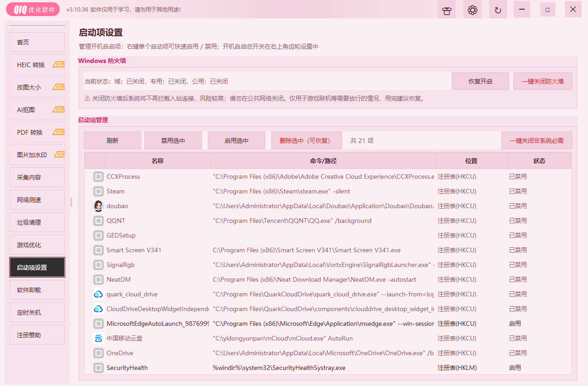Viewport: 588px width, 386px height.
Task: Click the SignalRgbLauncher.exe path cell
Action: point(323,265)
